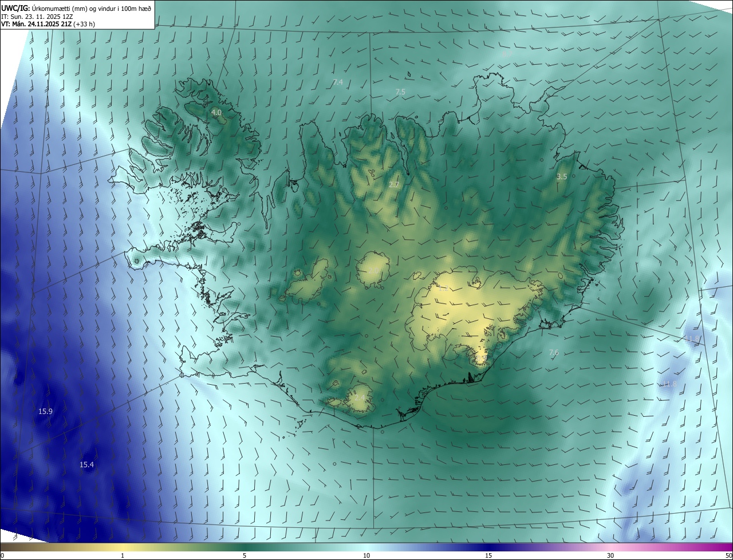733x560 pixels.
Task: Select the 7.4 value north of Iceland
Action: pyautogui.click(x=338, y=82)
